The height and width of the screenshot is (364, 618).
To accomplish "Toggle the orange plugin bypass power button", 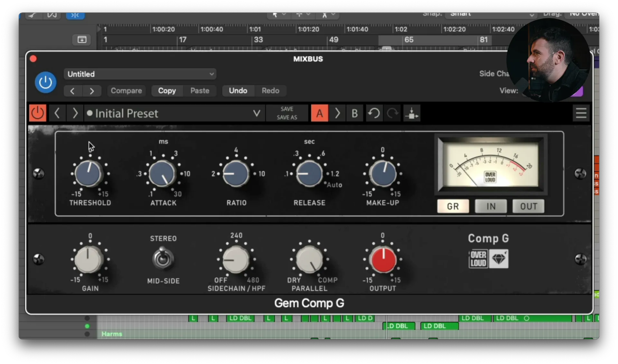I will pos(38,113).
